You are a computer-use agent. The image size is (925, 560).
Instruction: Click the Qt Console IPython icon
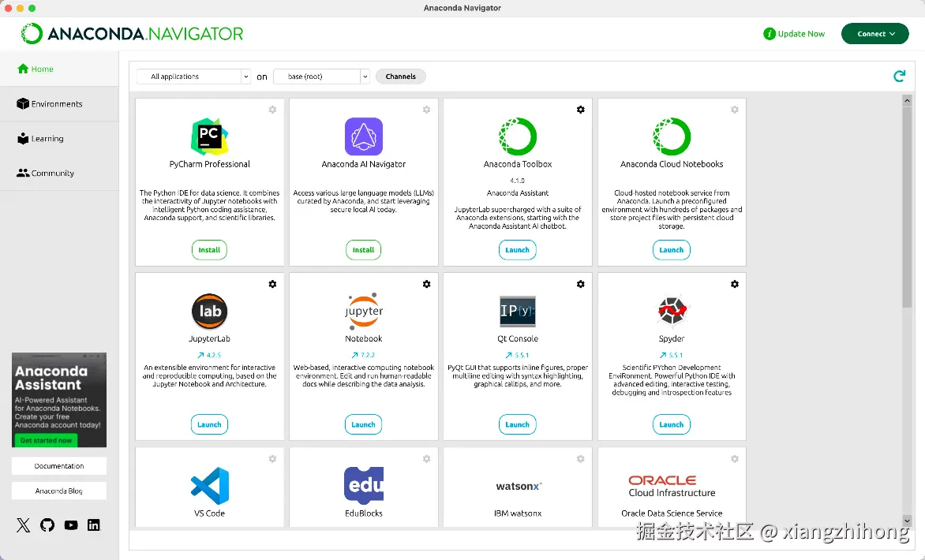coord(518,311)
